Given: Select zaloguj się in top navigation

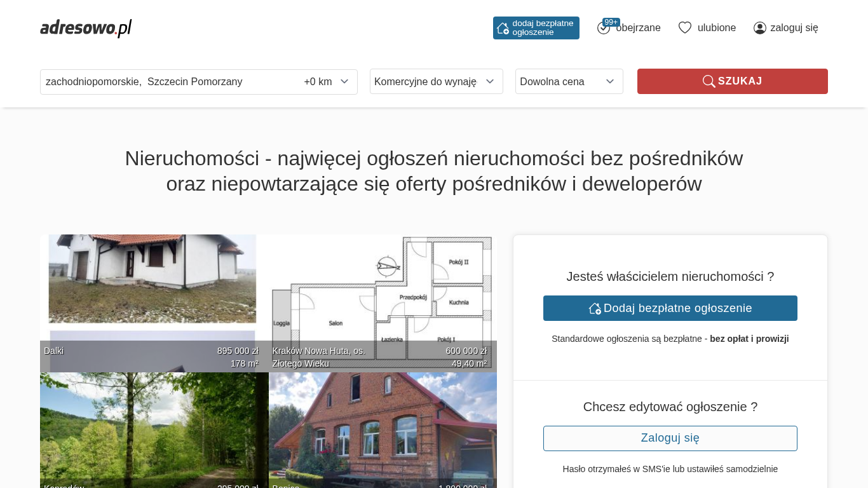Looking at the screenshot, I should click(794, 28).
